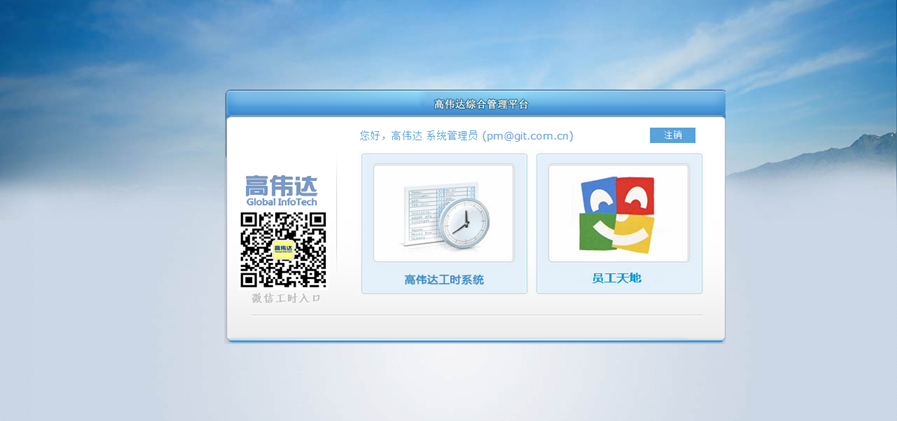Open the timesheet system clock icon
897x421 pixels.
[465, 220]
